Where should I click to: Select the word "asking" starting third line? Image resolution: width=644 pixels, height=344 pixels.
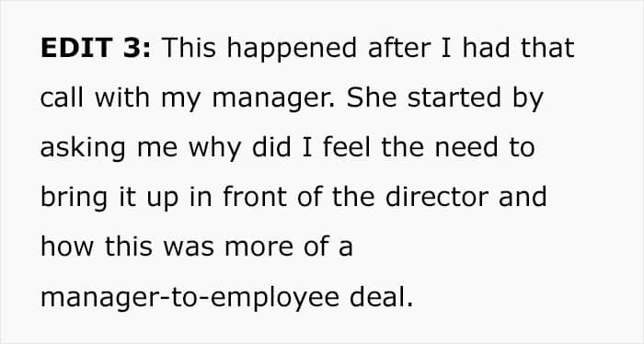[83, 149]
